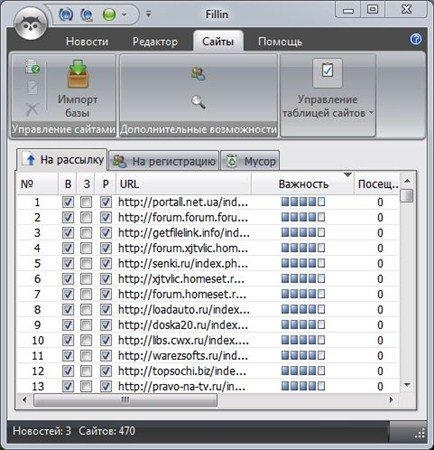Screen dimensions: 434x450
Task: Switch to the Редактор ribbon tab
Action: click(155, 42)
